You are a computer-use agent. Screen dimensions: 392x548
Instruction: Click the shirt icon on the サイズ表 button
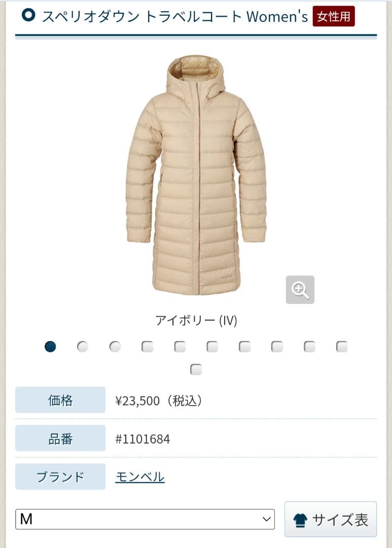(x=300, y=520)
